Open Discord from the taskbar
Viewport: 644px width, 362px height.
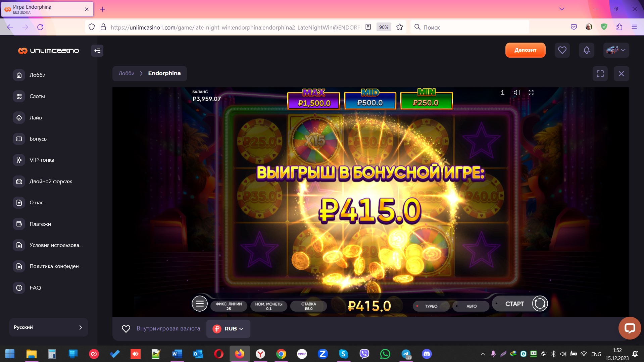click(x=427, y=354)
